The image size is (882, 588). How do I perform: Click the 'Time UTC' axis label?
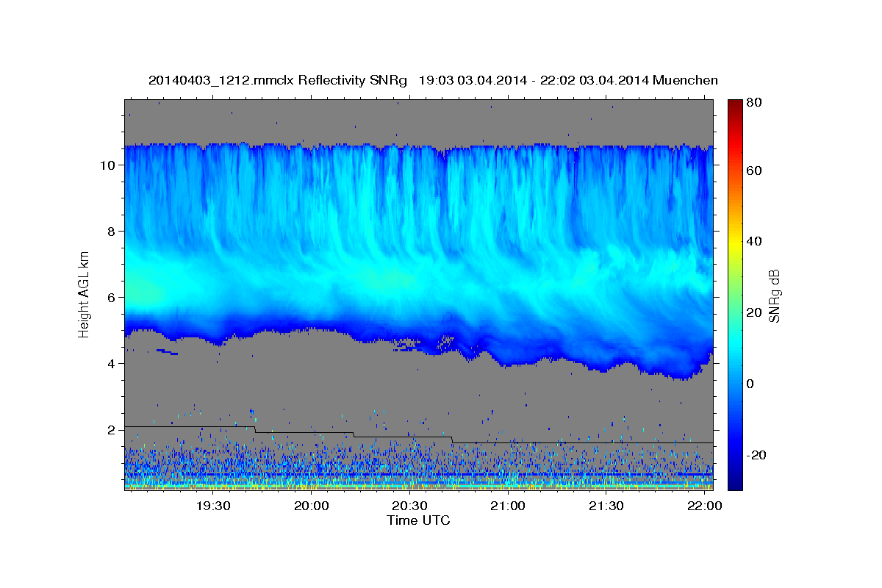pyautogui.click(x=418, y=520)
